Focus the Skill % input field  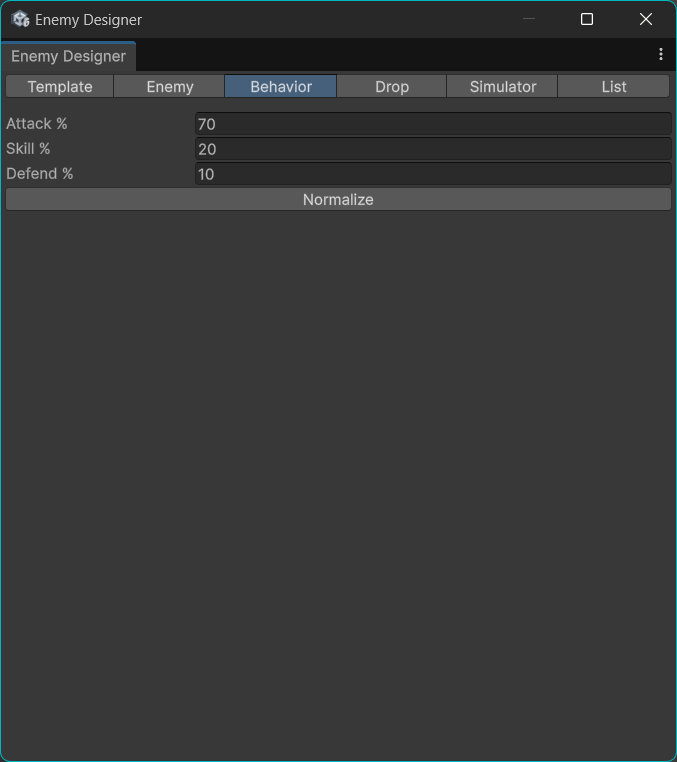[x=433, y=149]
